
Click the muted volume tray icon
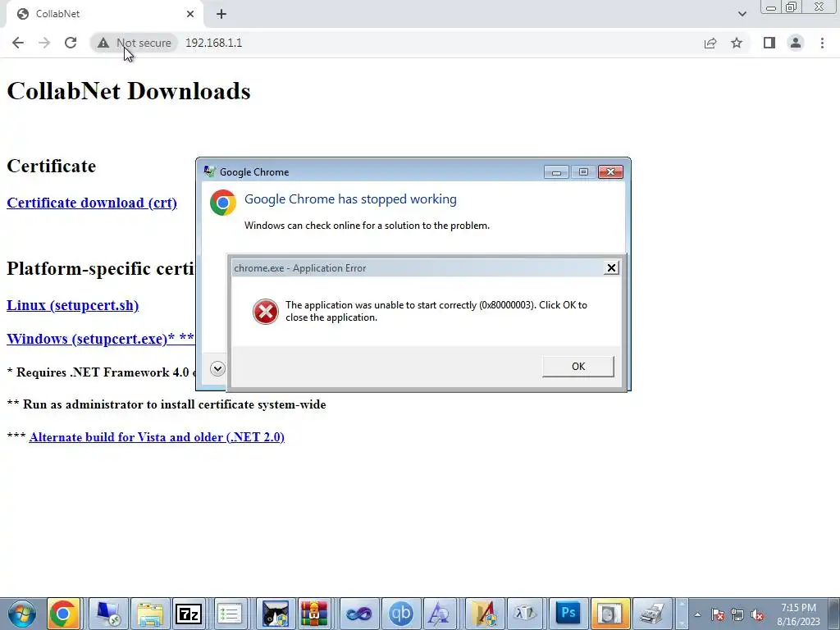click(x=757, y=614)
